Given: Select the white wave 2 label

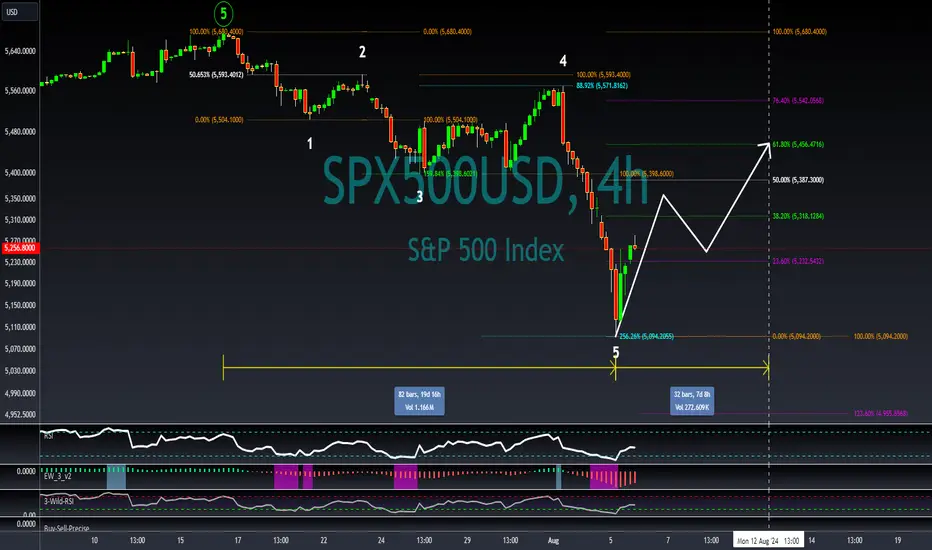Looking at the screenshot, I should [x=362, y=52].
